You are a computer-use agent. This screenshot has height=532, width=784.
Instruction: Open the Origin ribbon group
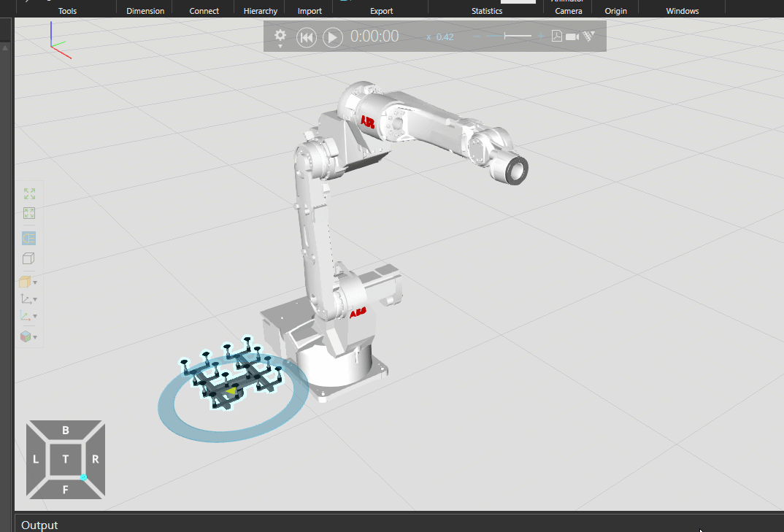point(615,11)
